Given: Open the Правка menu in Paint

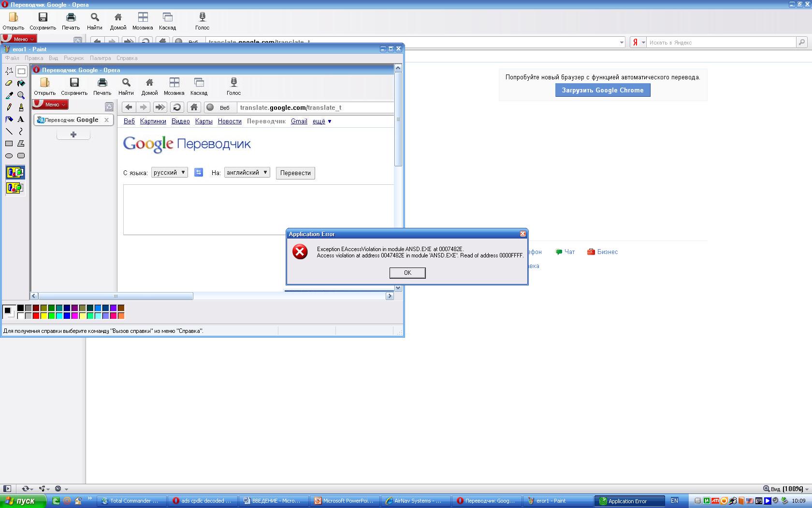Looking at the screenshot, I should pos(34,58).
